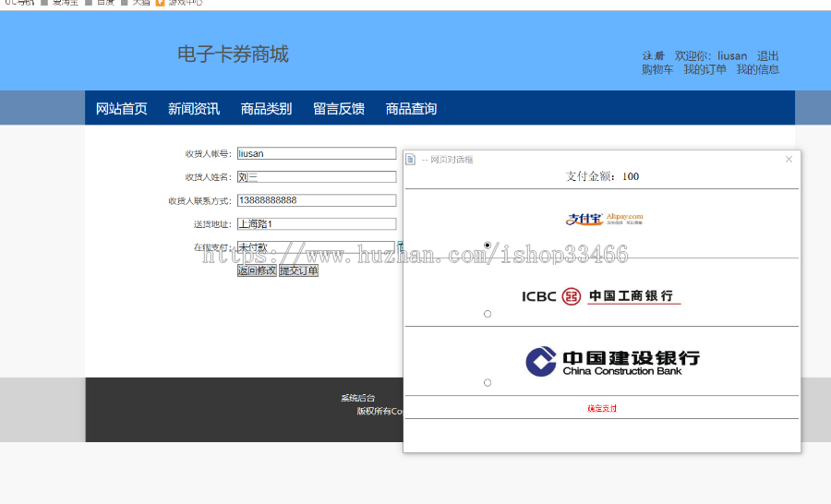Click the China Construction Bank logo
Screen dimensions: 831x504
point(612,362)
